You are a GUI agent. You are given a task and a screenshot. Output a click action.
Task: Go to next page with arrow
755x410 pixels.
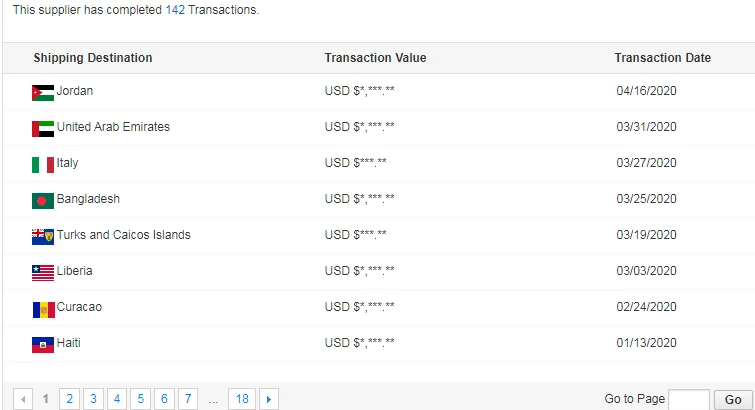point(269,399)
